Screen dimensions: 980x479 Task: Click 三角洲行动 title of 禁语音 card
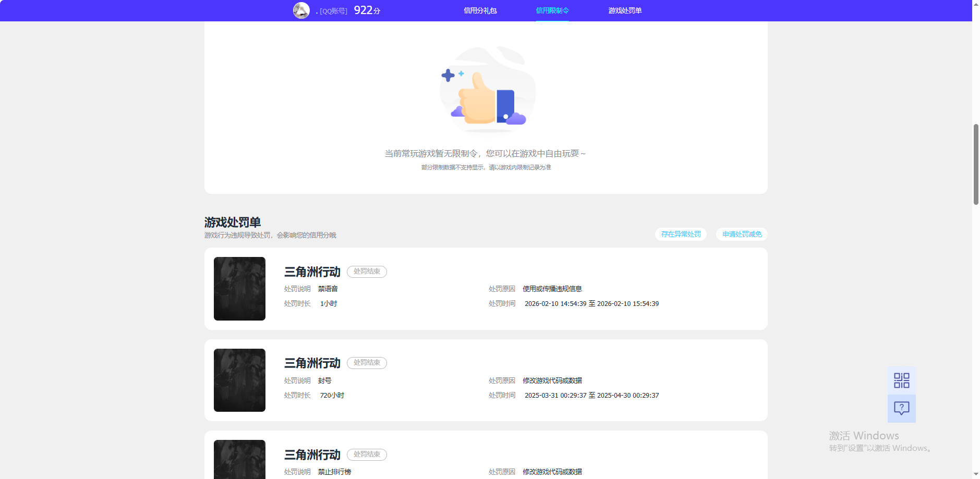pos(312,272)
